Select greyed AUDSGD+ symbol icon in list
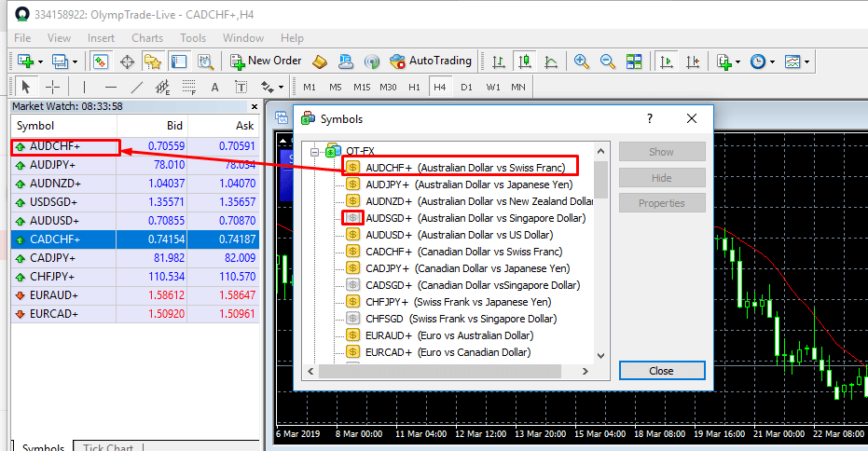 pos(352,217)
